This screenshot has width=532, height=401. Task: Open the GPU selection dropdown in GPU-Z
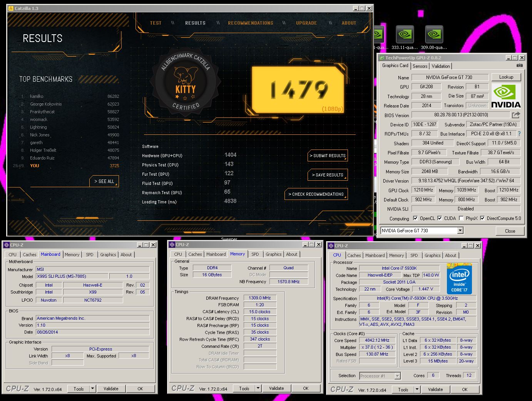point(460,230)
